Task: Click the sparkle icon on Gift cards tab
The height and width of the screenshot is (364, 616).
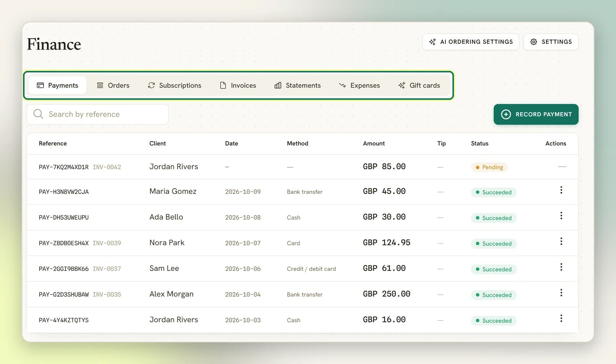Action: (x=402, y=85)
